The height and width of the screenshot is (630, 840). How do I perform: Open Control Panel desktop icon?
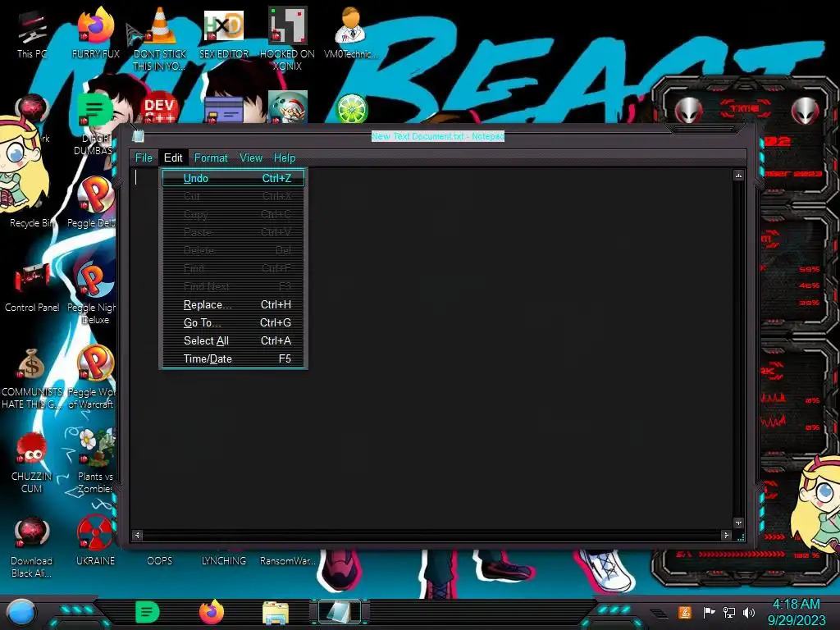pyautogui.click(x=32, y=286)
